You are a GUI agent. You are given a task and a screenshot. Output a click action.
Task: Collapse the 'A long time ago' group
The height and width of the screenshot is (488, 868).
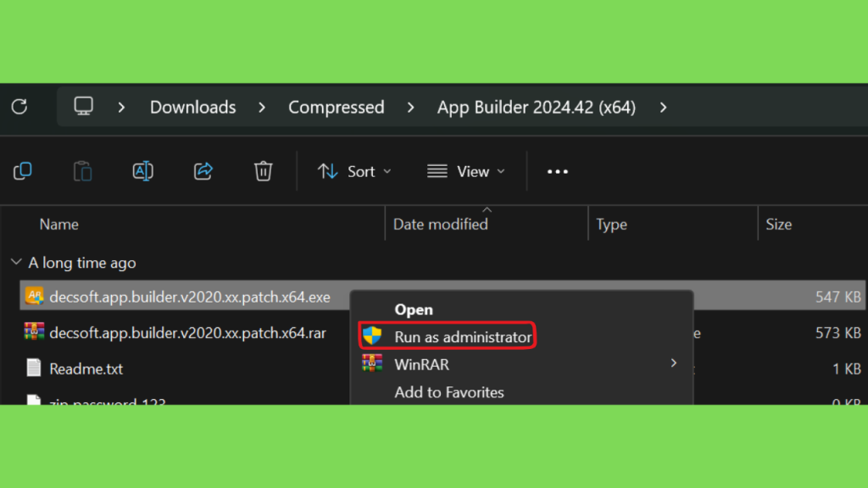[16, 263]
